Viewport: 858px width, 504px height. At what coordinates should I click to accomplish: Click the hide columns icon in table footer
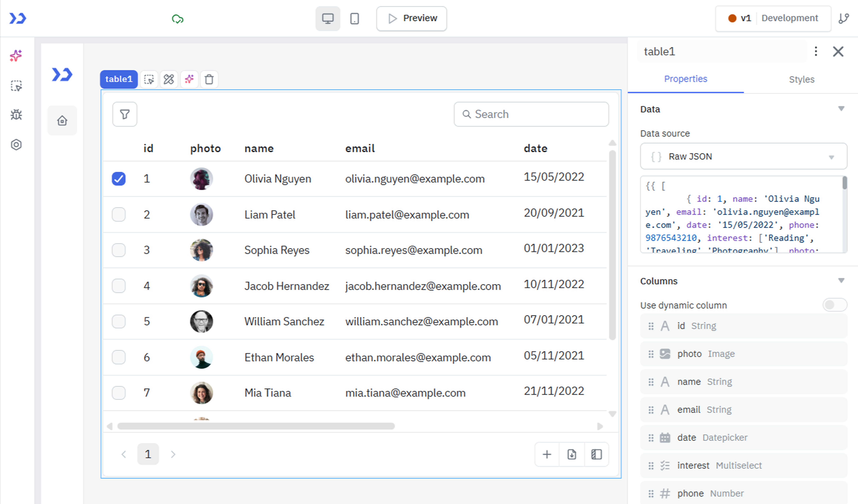pos(596,454)
